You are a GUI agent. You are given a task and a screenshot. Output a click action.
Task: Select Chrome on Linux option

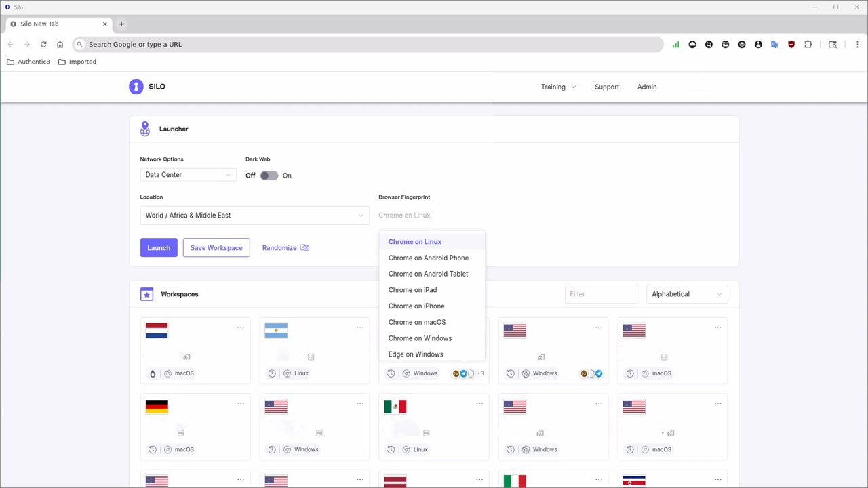[432, 241]
